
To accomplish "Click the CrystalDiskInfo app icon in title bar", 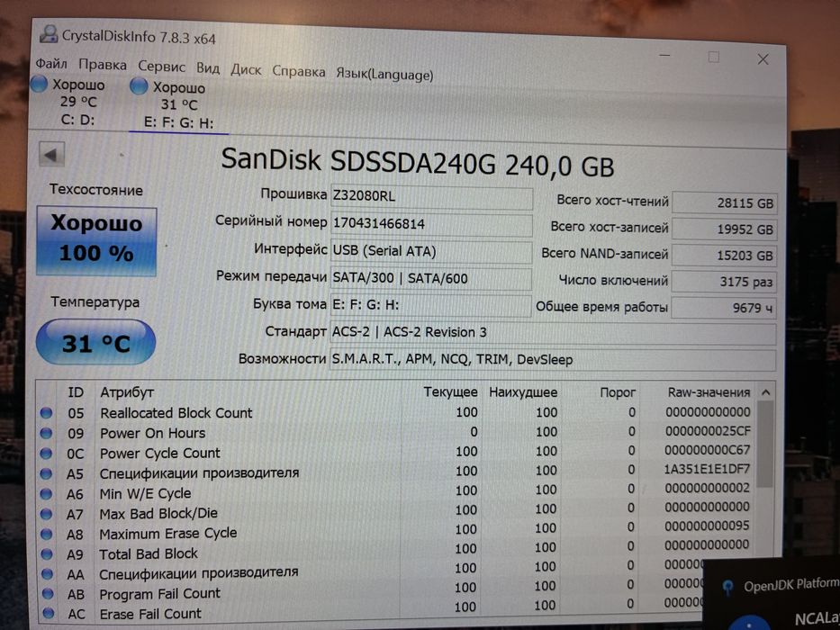I will [x=49, y=34].
